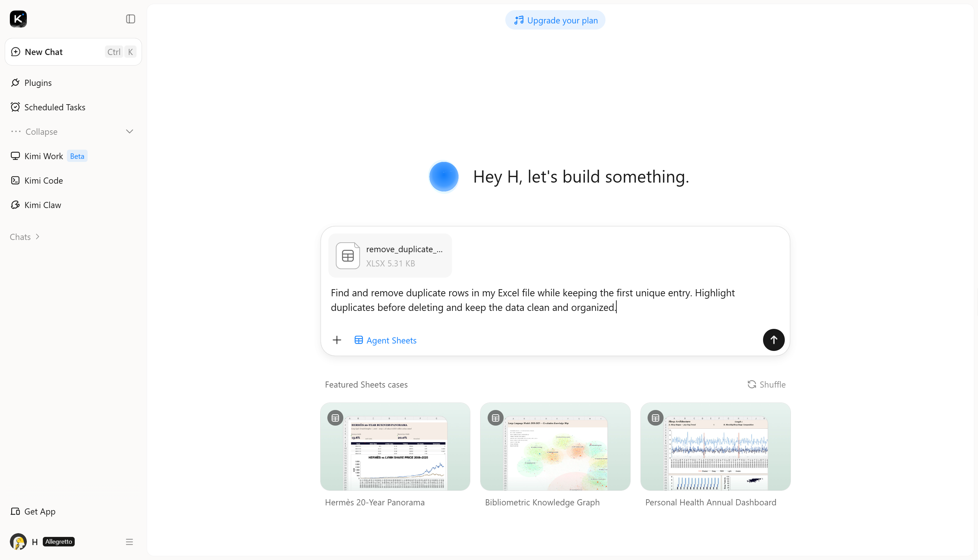Open the attached remove_duplicate xlsx file

point(390,256)
